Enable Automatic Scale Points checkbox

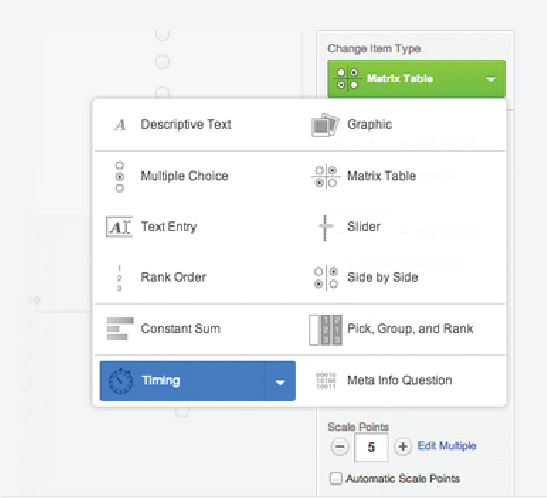336,478
